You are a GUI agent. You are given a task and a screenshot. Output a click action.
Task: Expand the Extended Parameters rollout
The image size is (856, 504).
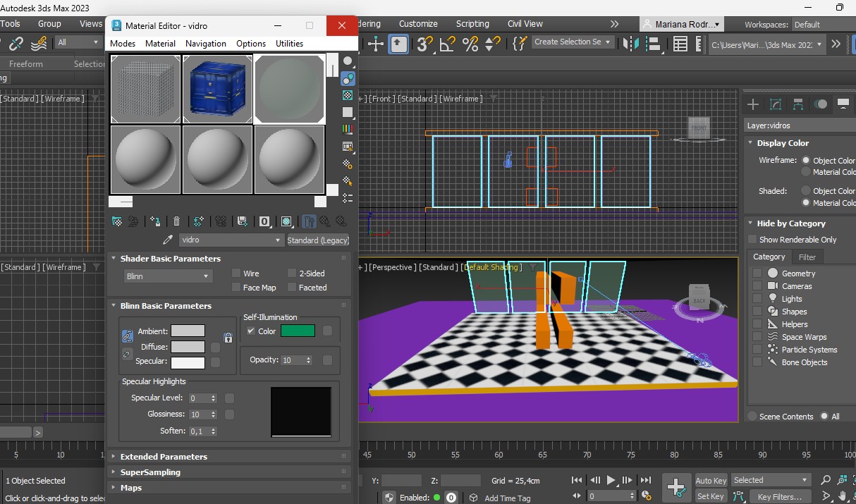coord(164,457)
